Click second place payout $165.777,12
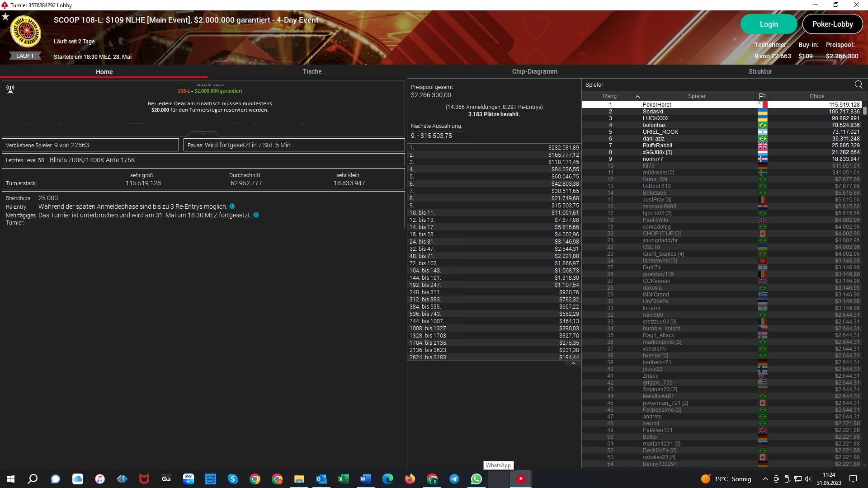This screenshot has width=868, height=488. [563, 155]
